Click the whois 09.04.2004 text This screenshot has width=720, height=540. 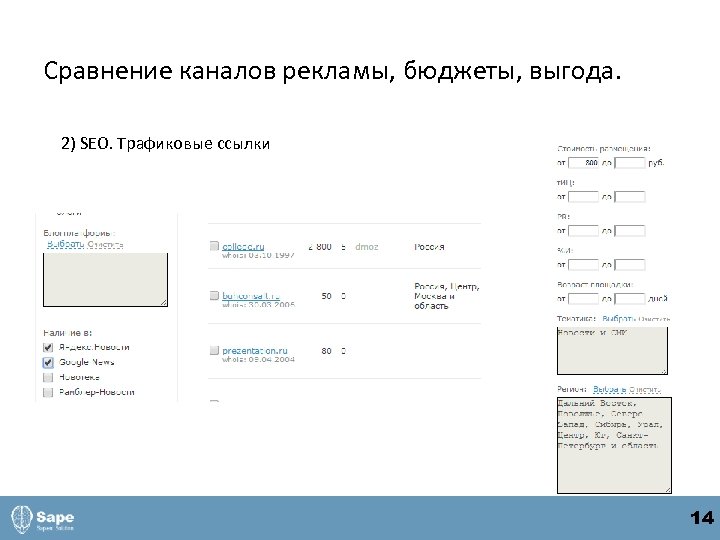[x=258, y=359]
